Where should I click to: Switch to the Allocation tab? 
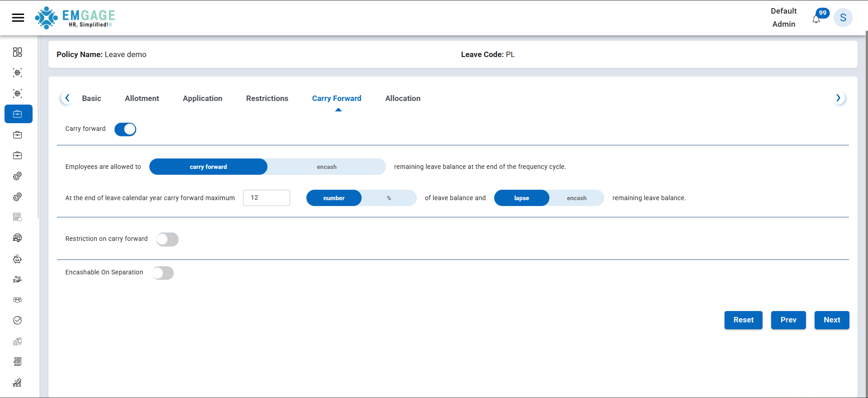point(402,98)
